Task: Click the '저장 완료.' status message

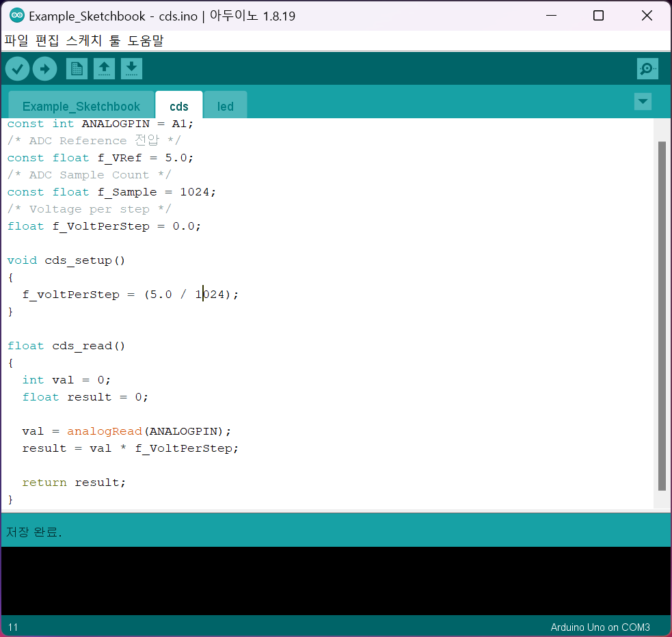Action: (x=34, y=532)
